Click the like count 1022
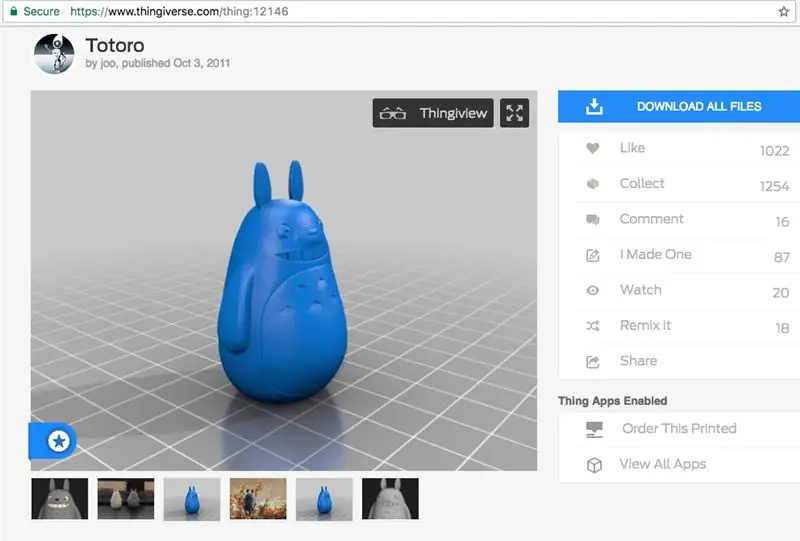Image resolution: width=800 pixels, height=541 pixels. 774,151
